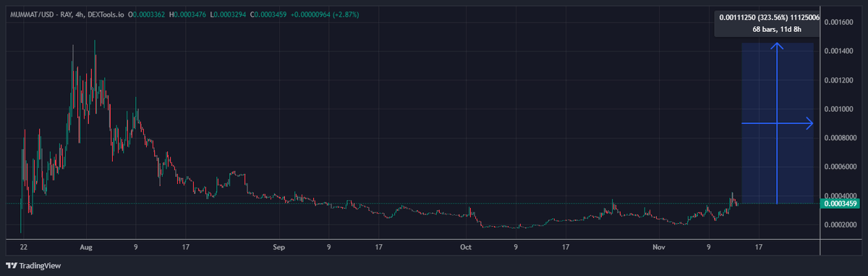
Task: Click the 22 date label on time axis
Action: pos(23,247)
